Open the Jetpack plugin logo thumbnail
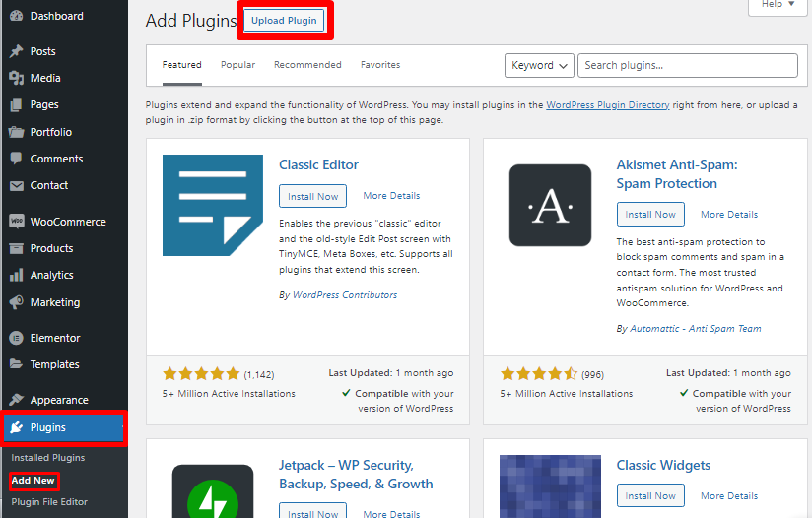812x518 pixels. pos(213,491)
